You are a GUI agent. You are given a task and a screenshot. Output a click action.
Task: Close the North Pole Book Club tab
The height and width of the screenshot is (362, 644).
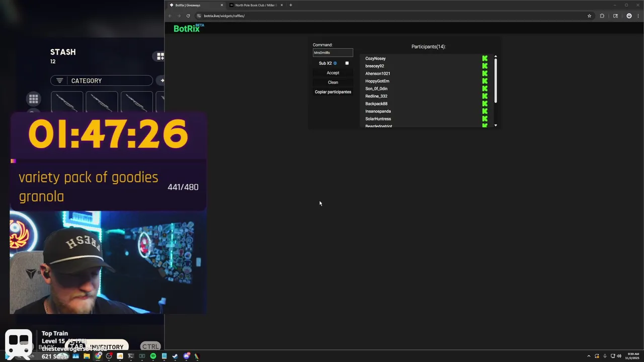click(282, 5)
